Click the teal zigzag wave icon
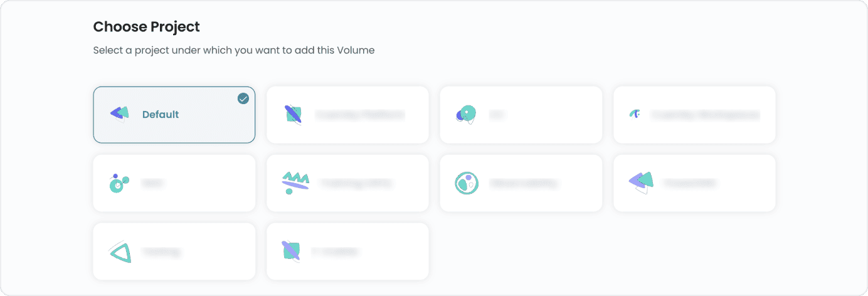The image size is (868, 296). [x=295, y=182]
